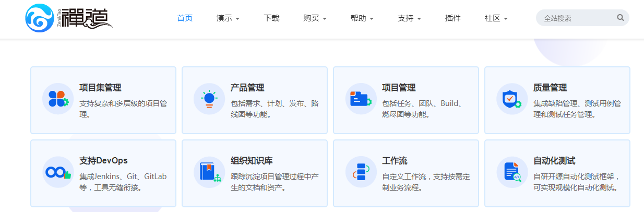
Task: Click text '自研开源自动化测试框架，可实现规模化自动化测试。'
Action: [x=577, y=182]
